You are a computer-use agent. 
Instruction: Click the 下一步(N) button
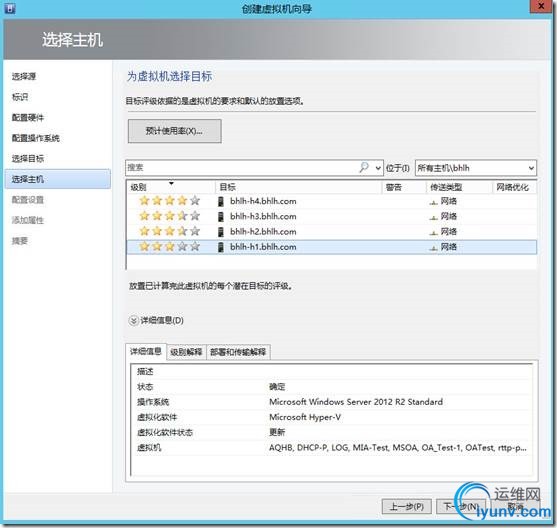(x=461, y=506)
